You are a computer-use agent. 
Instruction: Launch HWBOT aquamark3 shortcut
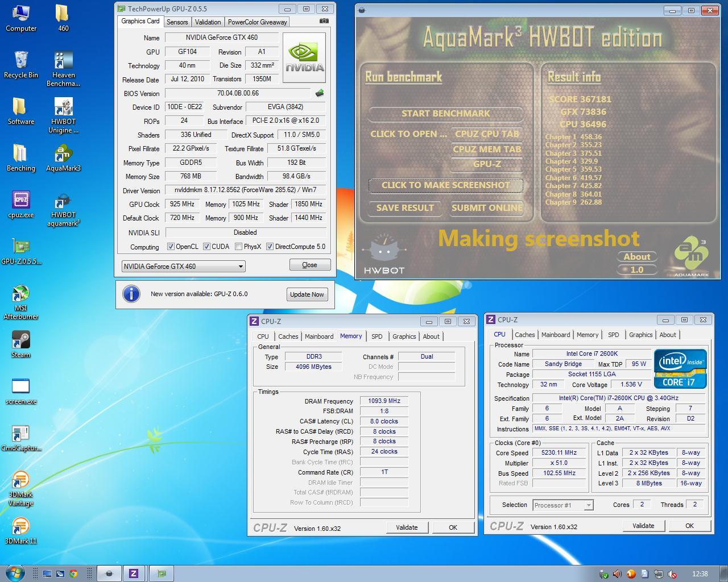tap(63, 209)
